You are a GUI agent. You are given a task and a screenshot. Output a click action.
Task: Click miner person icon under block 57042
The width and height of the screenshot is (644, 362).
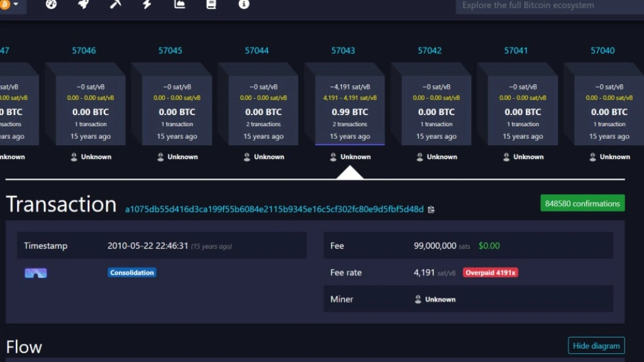pyautogui.click(x=419, y=156)
